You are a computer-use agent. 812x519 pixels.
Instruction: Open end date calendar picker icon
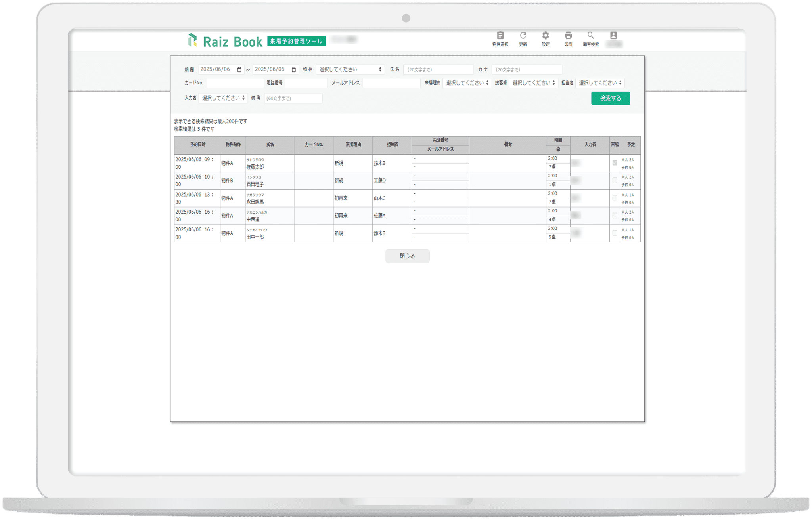294,70
